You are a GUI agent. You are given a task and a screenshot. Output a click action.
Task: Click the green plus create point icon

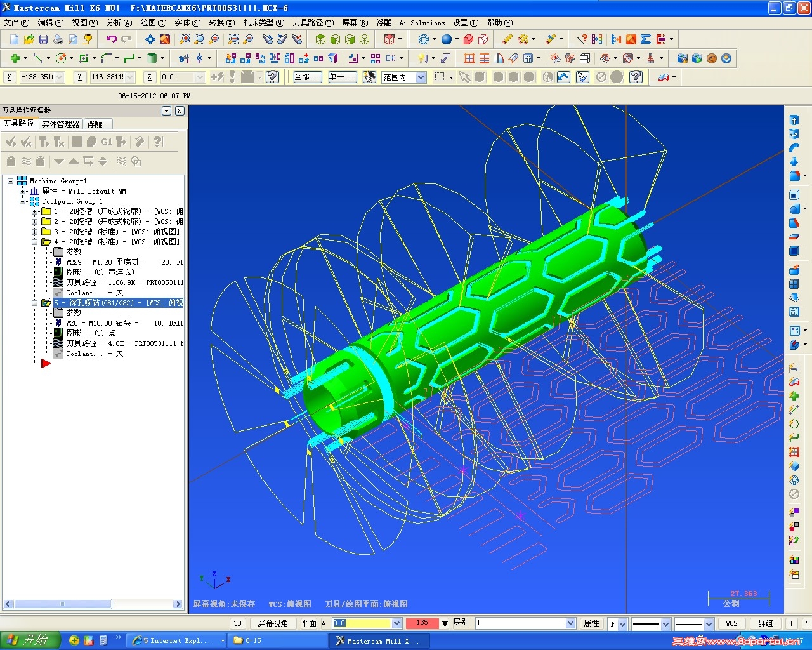tap(15, 58)
